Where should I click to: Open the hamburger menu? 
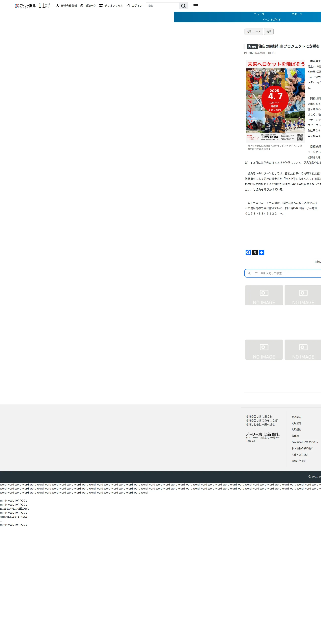[196, 6]
